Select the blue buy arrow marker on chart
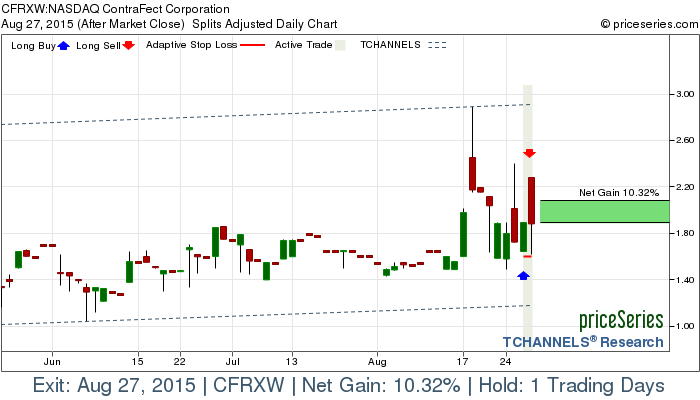The width and height of the screenshot is (700, 400). point(523,274)
